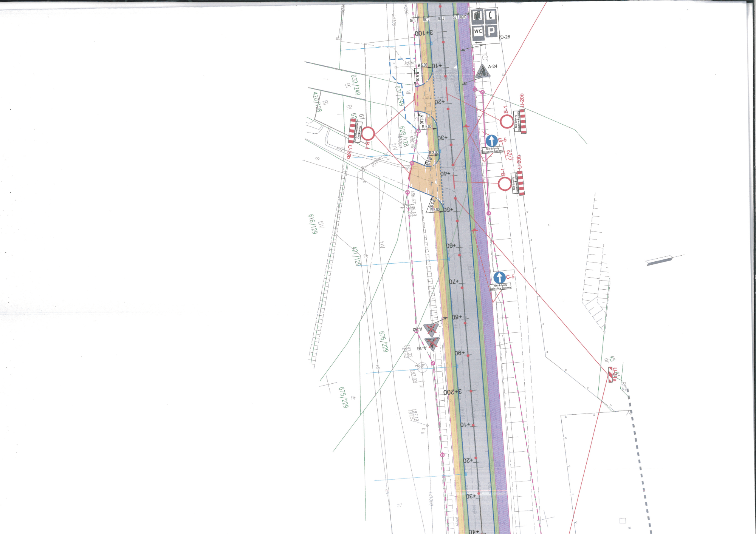Click the plot number 632/249 label
This screenshot has height=534, width=756.
point(355,85)
